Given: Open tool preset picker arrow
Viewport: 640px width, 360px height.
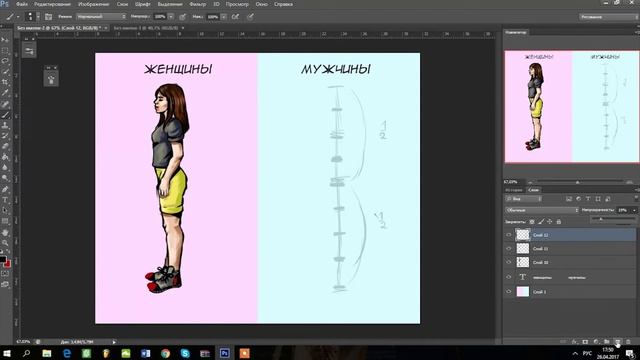Looking at the screenshot, I should (18, 17).
